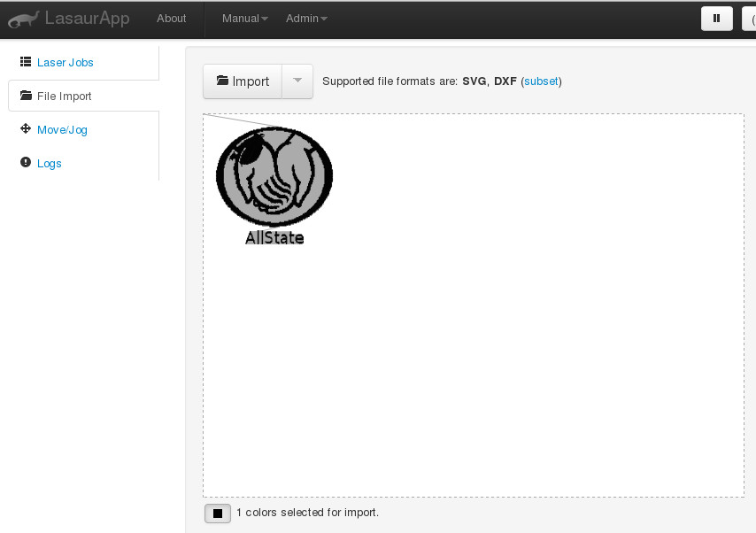This screenshot has height=533, width=756.
Task: Click the '1 colors selected for import' text
Action: tap(307, 513)
